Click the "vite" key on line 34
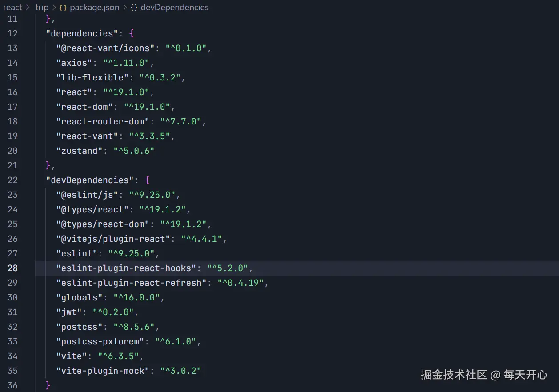The height and width of the screenshot is (392, 559). tap(72, 356)
